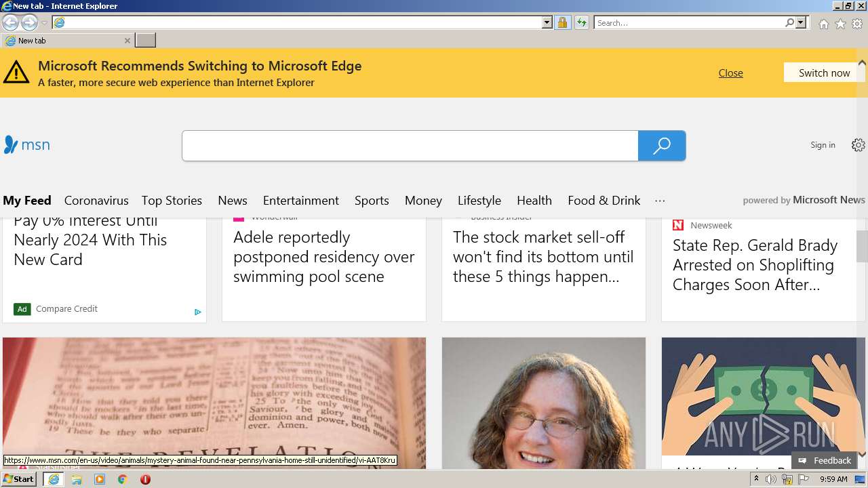
Task: Open Internet Explorer in the taskbar
Action: coord(54,479)
